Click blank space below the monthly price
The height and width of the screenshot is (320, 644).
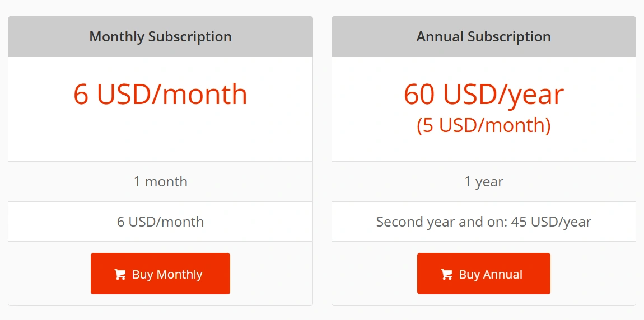(x=160, y=137)
